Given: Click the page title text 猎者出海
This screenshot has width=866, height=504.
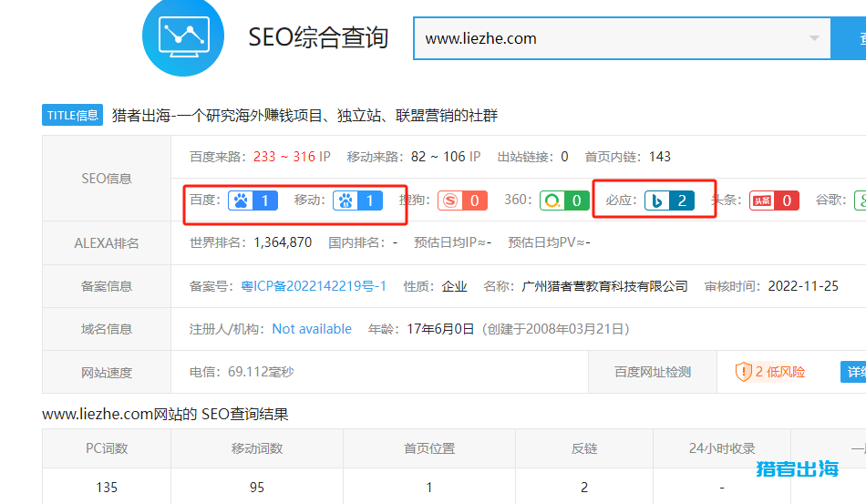Looking at the screenshot, I should [304, 116].
